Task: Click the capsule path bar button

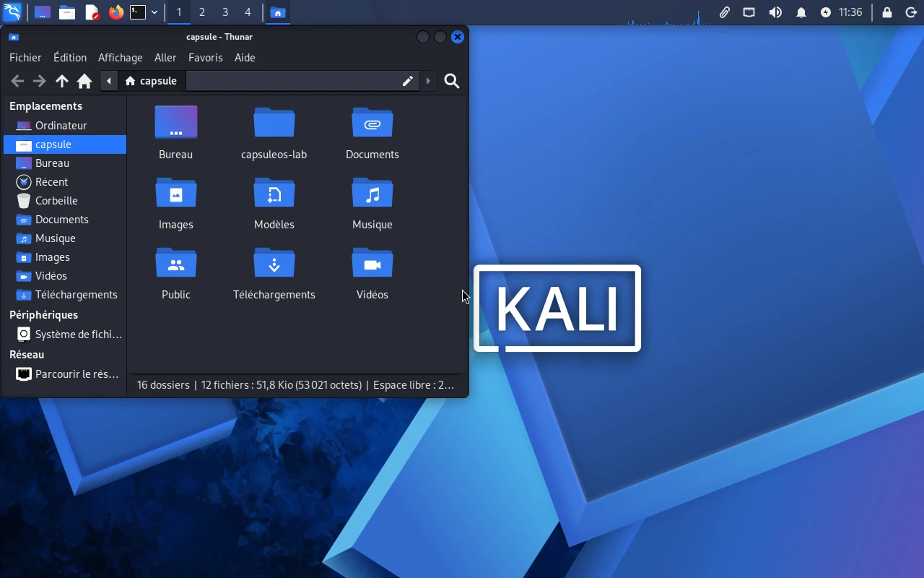Action: [151, 81]
